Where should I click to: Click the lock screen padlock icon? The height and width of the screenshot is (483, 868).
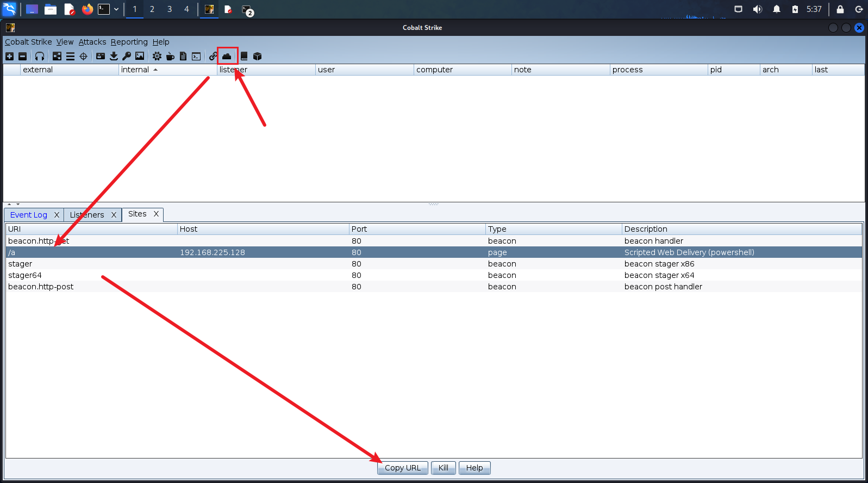click(840, 9)
